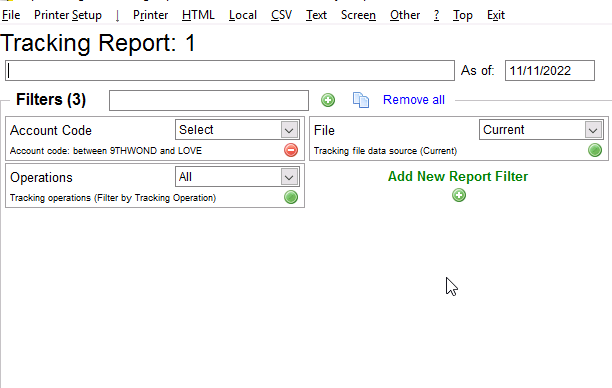
Task: Click the Add New Report Filter text
Action: (x=458, y=176)
